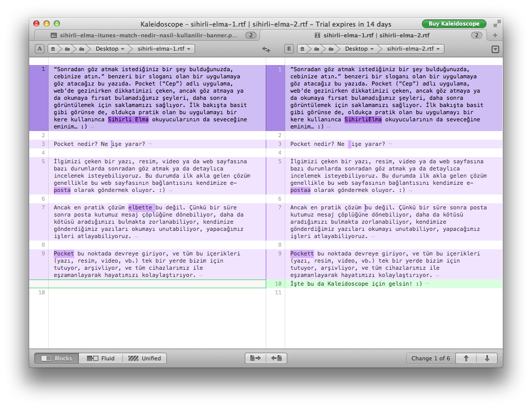Click the A side label button

point(39,49)
